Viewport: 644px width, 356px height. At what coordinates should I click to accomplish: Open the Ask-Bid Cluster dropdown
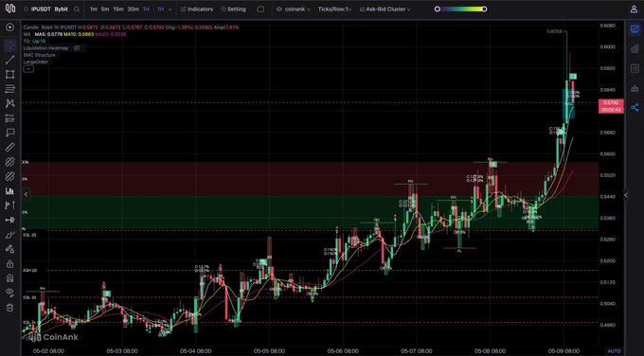(385, 9)
